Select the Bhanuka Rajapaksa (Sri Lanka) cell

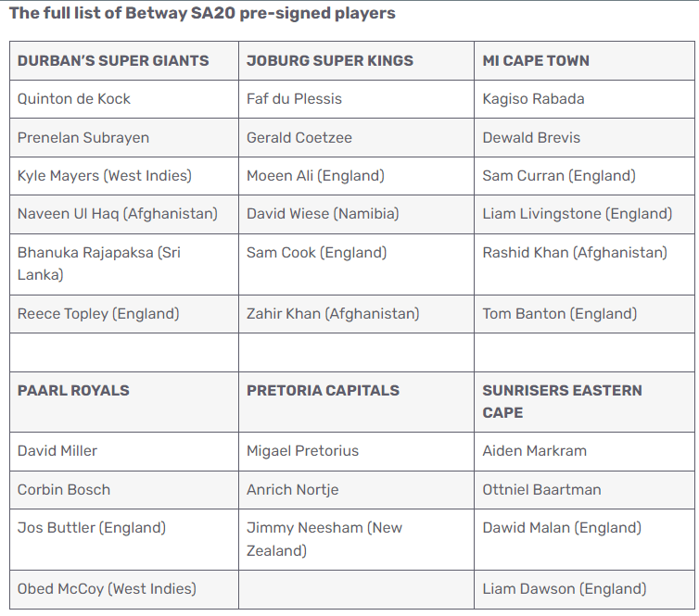click(x=124, y=264)
